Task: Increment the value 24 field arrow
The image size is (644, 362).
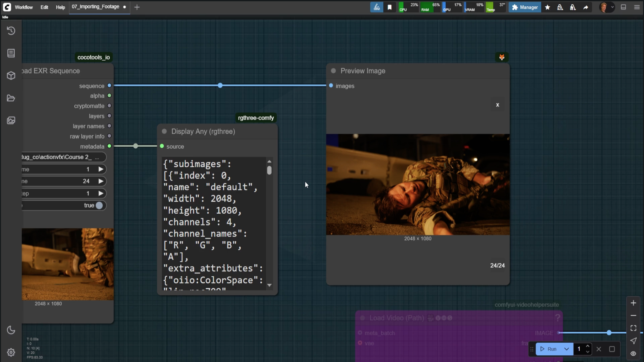Action: click(x=101, y=181)
